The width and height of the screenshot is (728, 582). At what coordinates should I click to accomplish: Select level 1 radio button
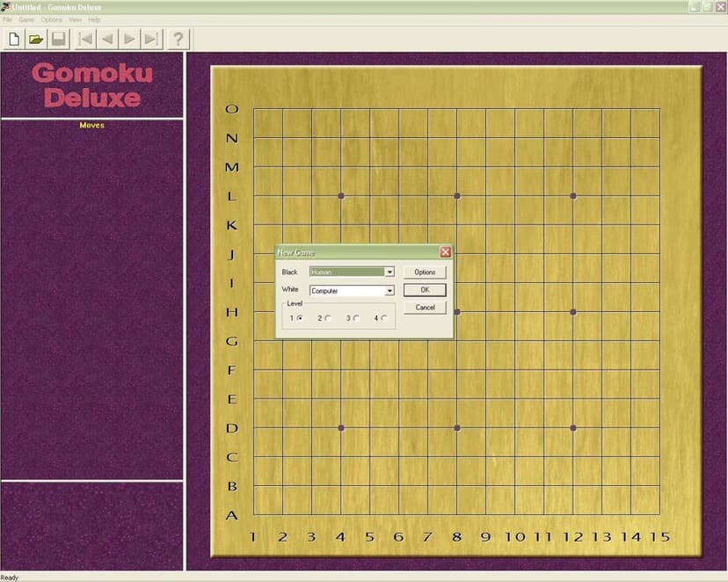pos(301,318)
